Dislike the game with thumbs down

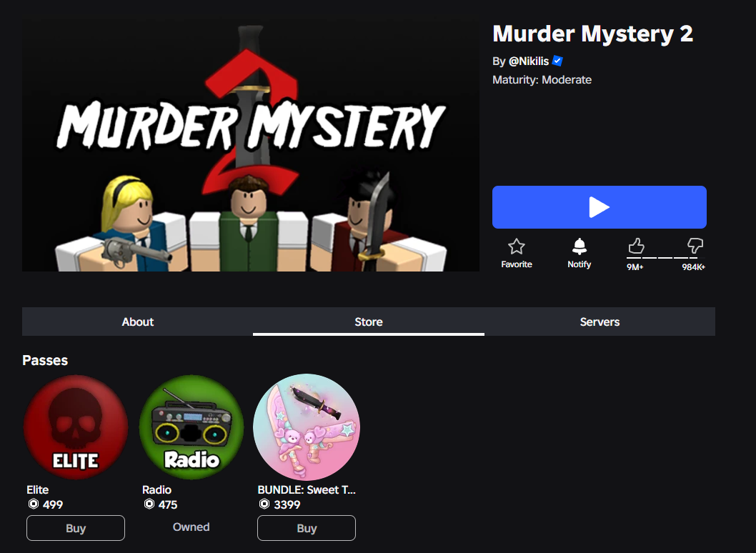pyautogui.click(x=695, y=246)
